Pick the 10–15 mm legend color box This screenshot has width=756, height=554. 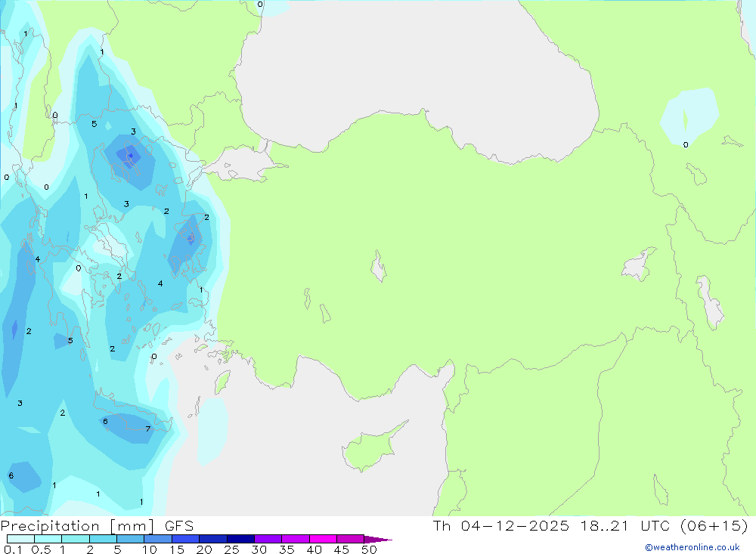tap(158, 539)
